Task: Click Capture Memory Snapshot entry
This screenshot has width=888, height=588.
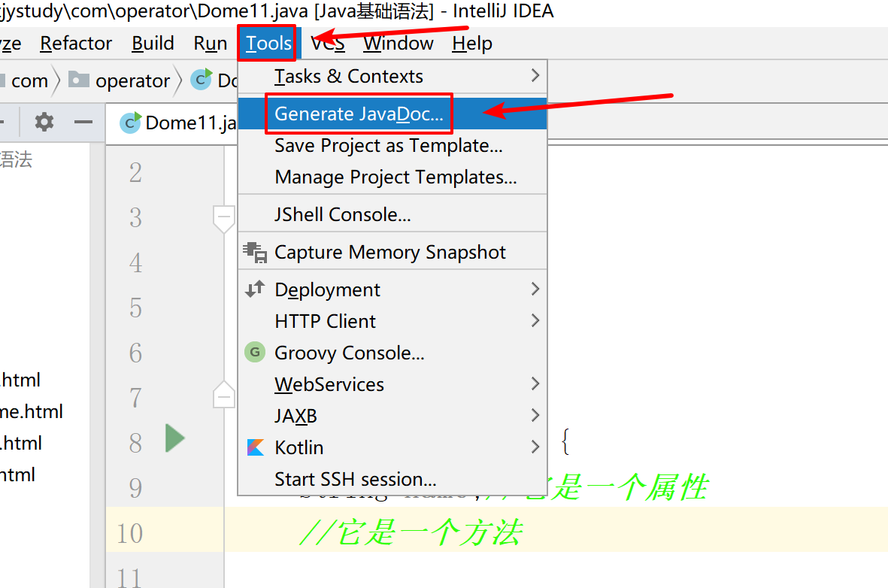Action: [x=392, y=252]
